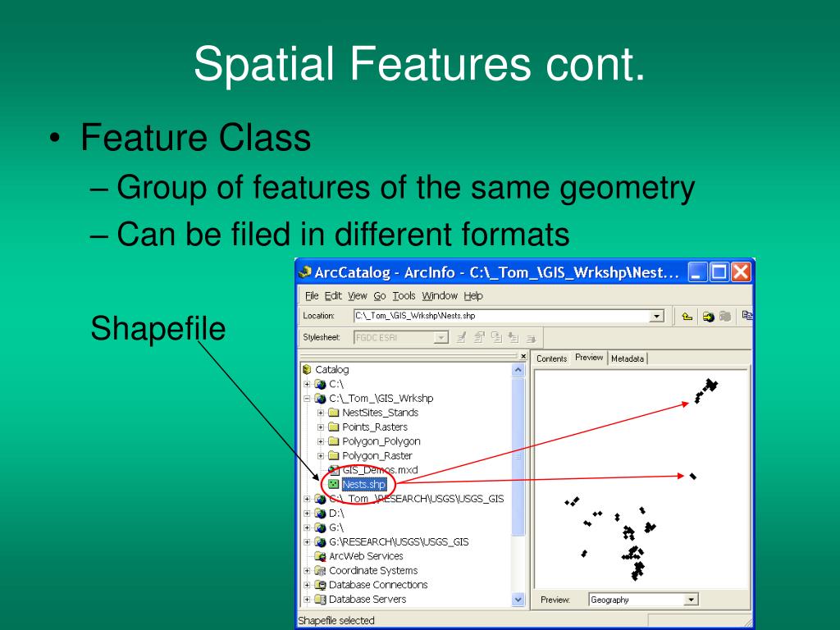Open the Go menu
Viewport: 840px width, 630px height.
380,295
